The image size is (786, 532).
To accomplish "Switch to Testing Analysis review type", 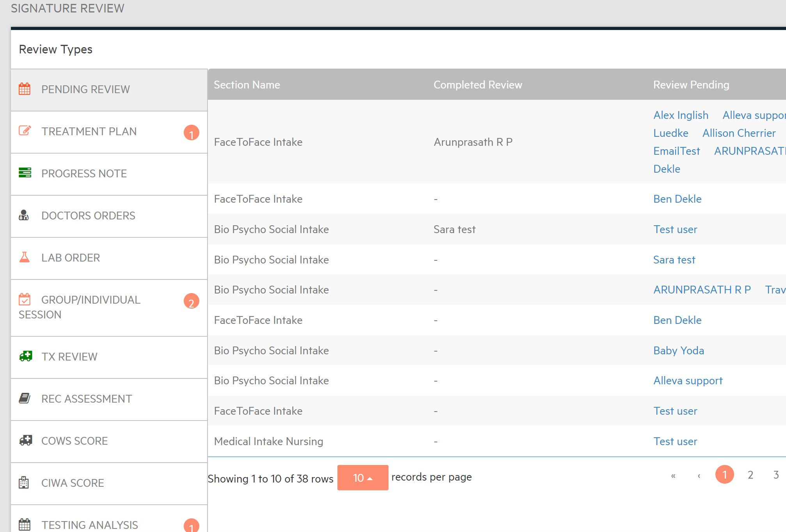I will click(90, 525).
